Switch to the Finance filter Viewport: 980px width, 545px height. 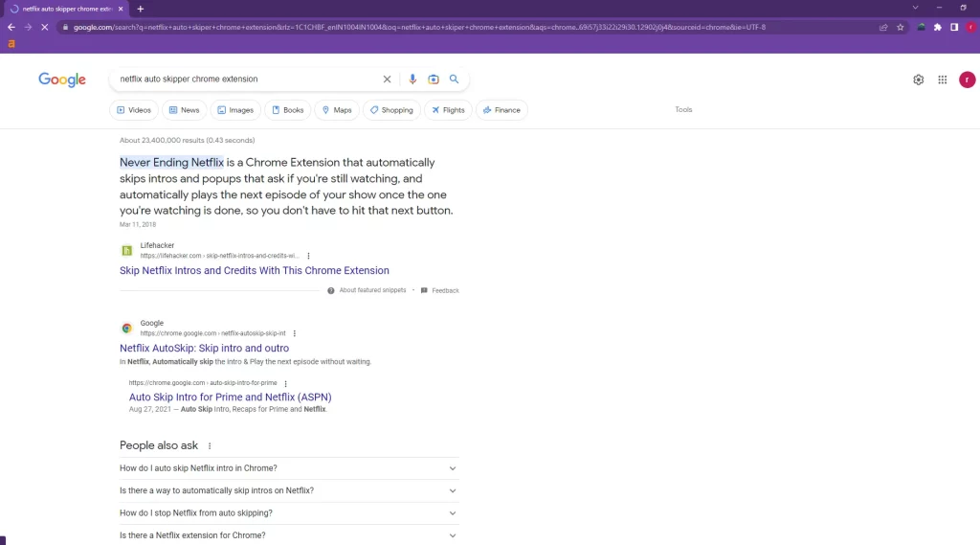pos(501,110)
